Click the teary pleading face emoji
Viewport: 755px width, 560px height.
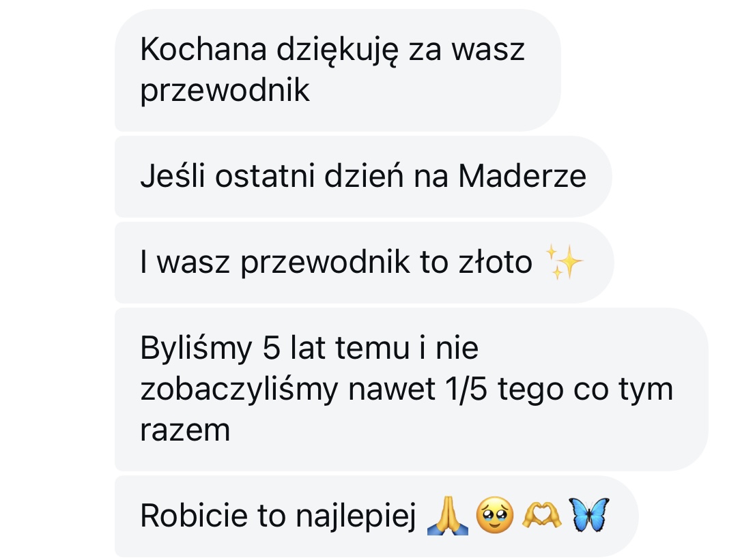click(494, 516)
